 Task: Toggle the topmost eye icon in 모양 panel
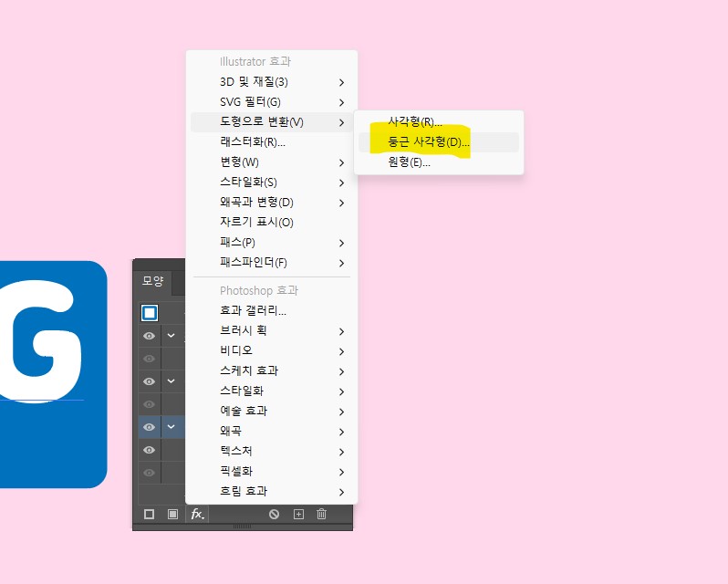coord(149,336)
